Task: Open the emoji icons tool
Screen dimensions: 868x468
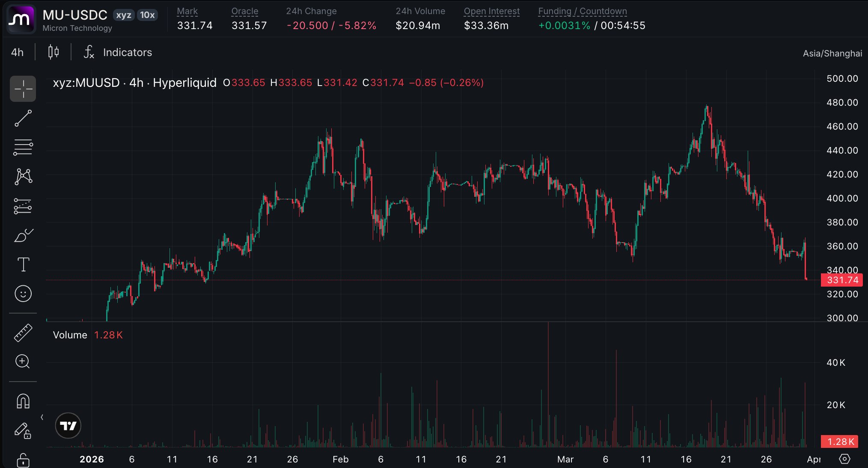Action: click(x=23, y=293)
